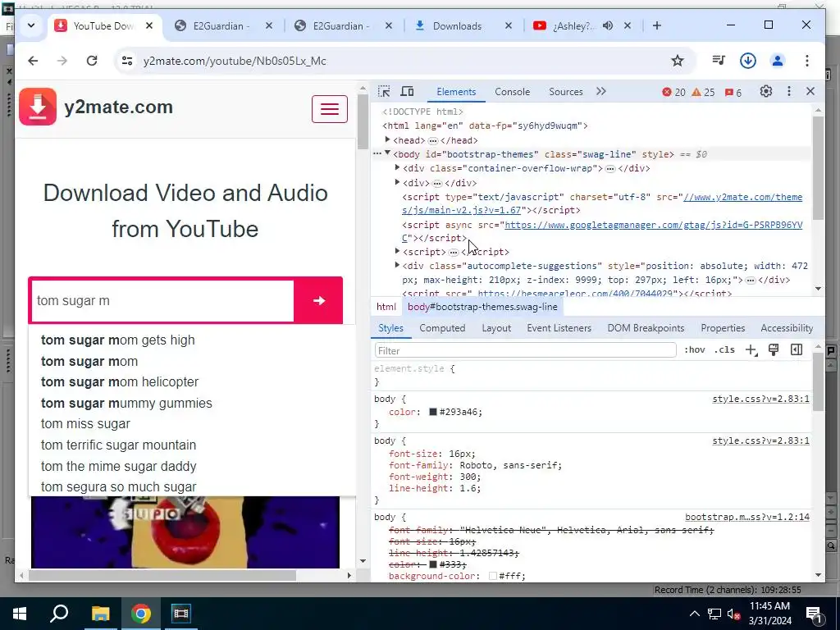Open the Layout tab
840x630 pixels.
496,328
